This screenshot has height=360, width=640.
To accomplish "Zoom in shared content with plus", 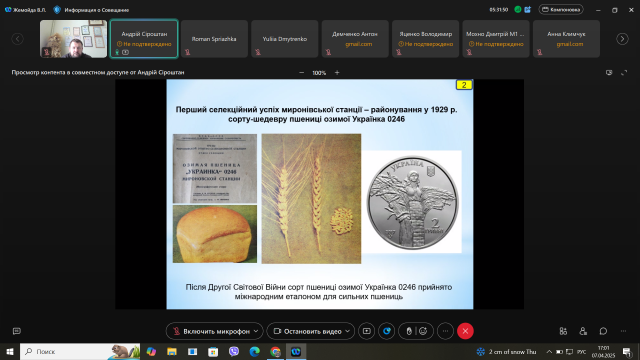I will (x=337, y=73).
